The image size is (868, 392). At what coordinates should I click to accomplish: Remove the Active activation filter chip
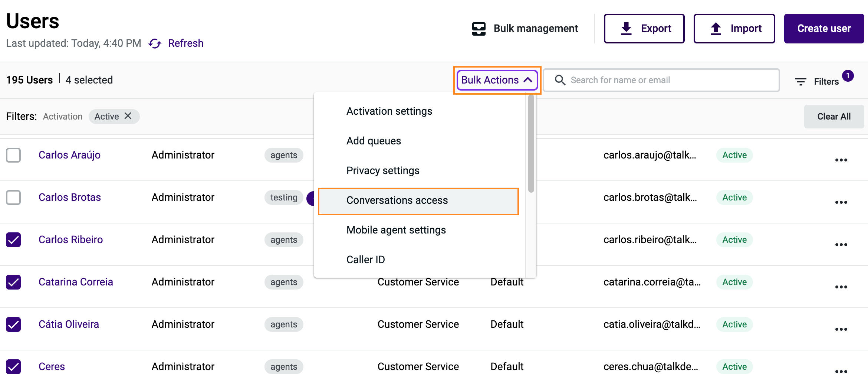(127, 116)
